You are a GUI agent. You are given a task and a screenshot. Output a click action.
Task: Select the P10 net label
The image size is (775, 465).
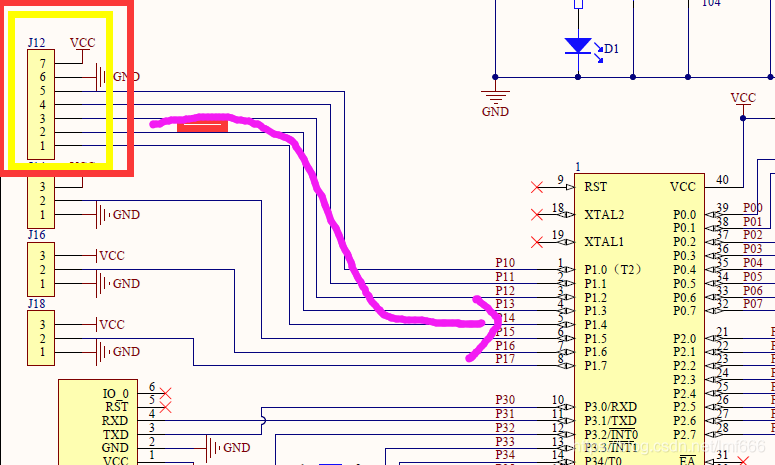click(x=505, y=263)
